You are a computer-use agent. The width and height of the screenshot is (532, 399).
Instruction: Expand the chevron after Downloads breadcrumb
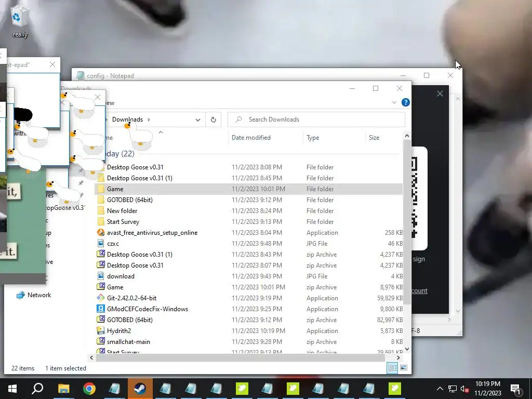(x=149, y=119)
